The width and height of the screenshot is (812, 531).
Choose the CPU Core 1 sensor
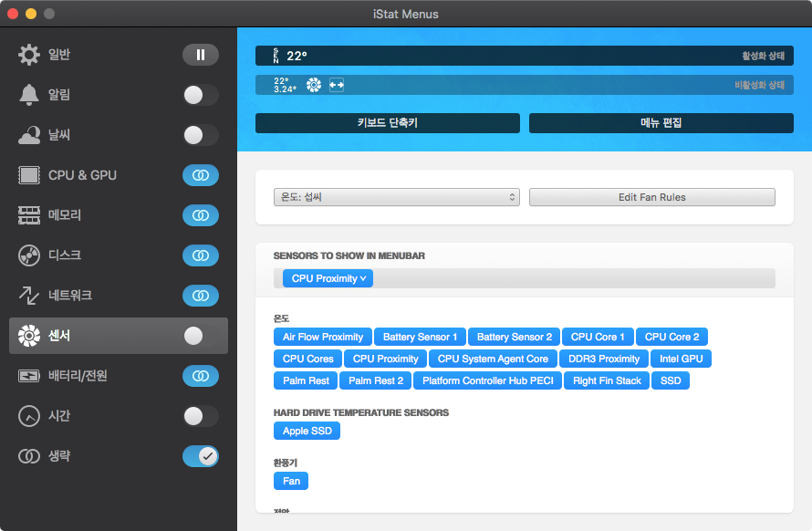click(x=599, y=337)
